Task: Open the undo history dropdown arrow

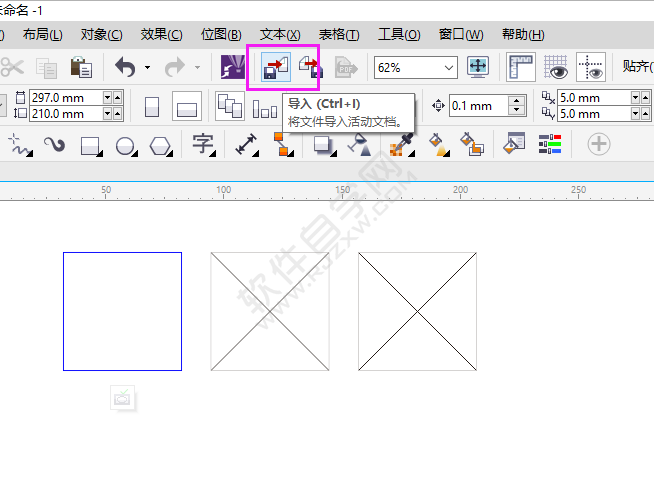Action: [x=147, y=67]
